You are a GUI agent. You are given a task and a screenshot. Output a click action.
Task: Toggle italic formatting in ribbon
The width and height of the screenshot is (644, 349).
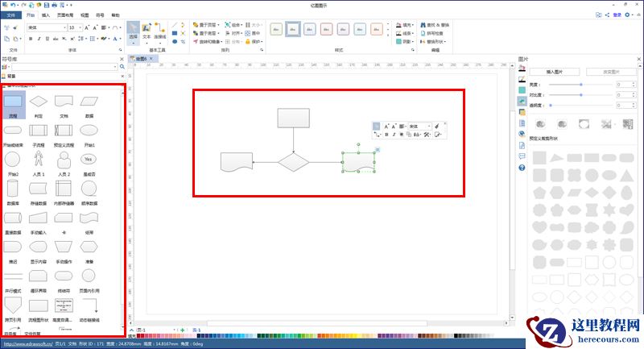39,39
